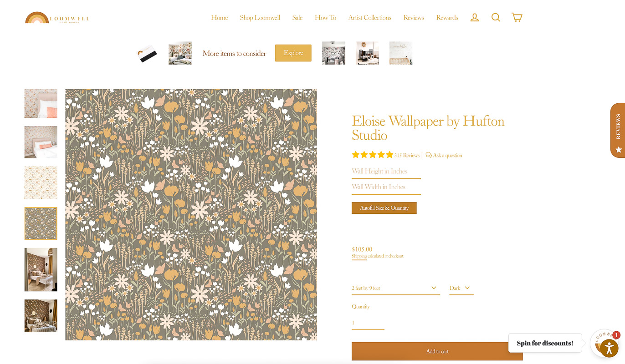The width and height of the screenshot is (625, 364).
Task: Expand the 2 feet by 9 feet size dropdown
Action: (396, 288)
